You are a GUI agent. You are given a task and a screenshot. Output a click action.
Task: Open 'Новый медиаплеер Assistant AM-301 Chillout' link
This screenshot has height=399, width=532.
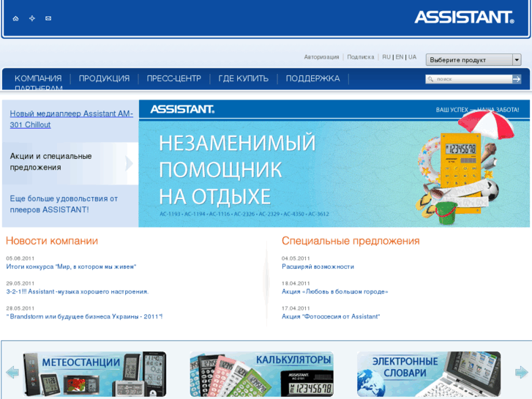71,119
